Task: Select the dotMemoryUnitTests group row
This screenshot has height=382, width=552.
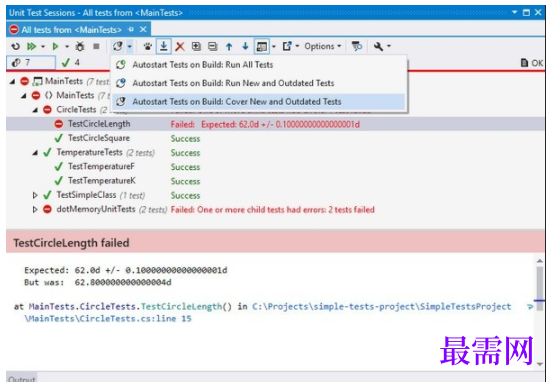Action: (275, 209)
